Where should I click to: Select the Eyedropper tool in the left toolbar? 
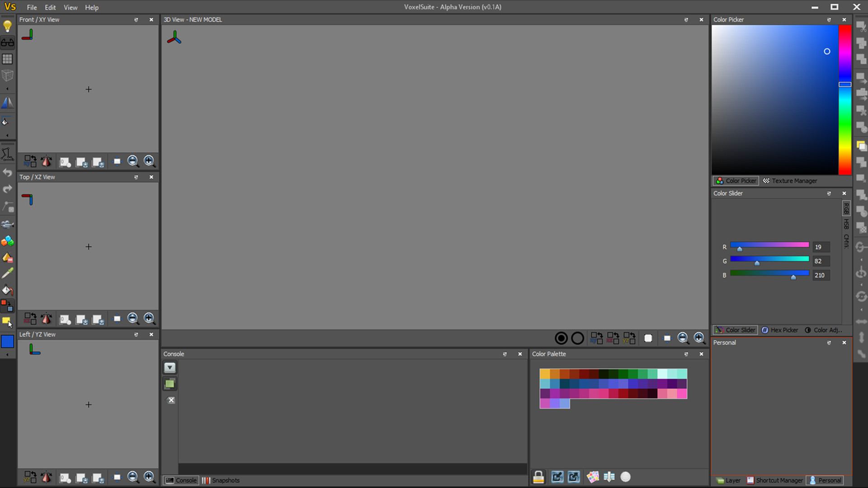click(8, 273)
